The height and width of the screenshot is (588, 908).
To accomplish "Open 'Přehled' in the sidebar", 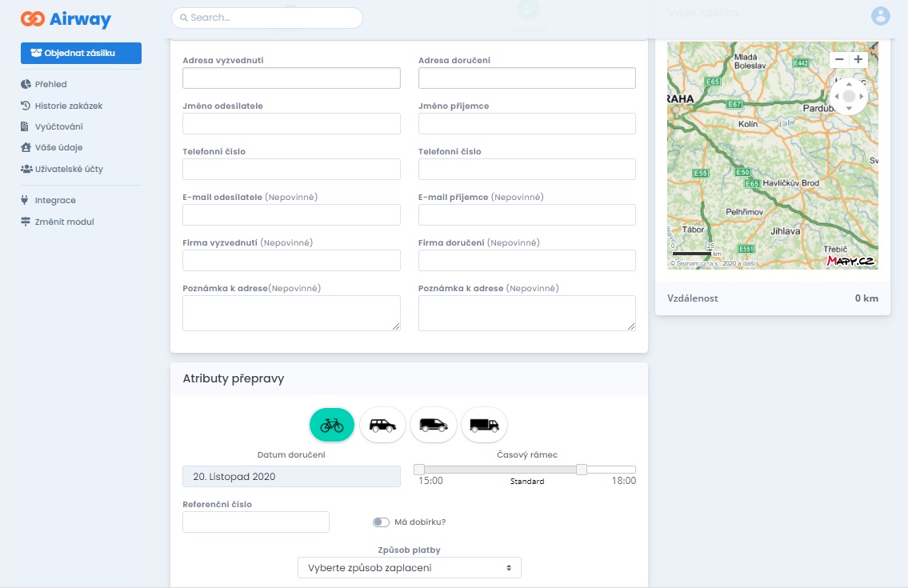I will [x=50, y=85].
